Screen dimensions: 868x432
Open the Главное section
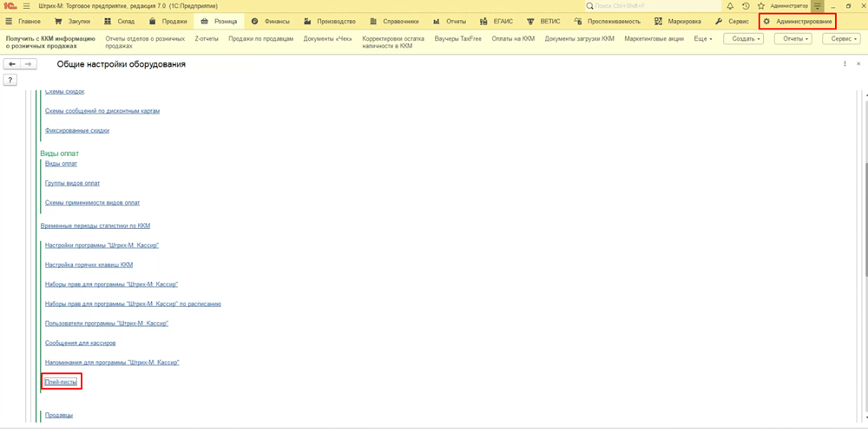tap(23, 22)
